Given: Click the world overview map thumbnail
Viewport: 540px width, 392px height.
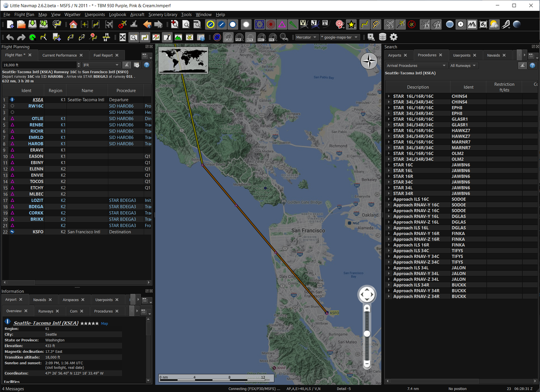Looking at the screenshot, I should coord(183,60).
